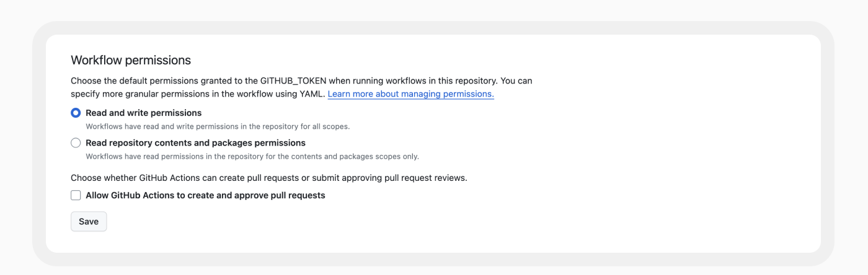Click the "contents and packages scopes only" description
Viewport: 868px width, 275px height.
point(252,156)
